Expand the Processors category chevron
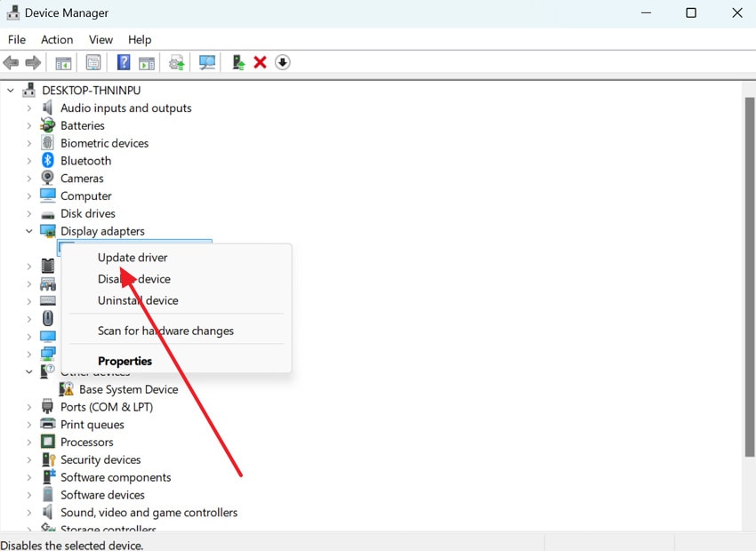 [x=29, y=443]
